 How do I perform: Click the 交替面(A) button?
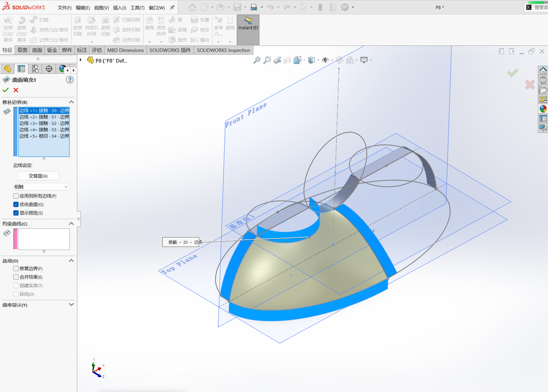tap(38, 176)
